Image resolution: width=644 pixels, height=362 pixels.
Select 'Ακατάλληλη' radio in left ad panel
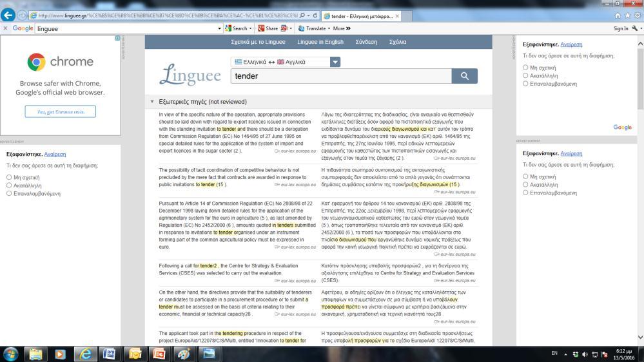9,185
